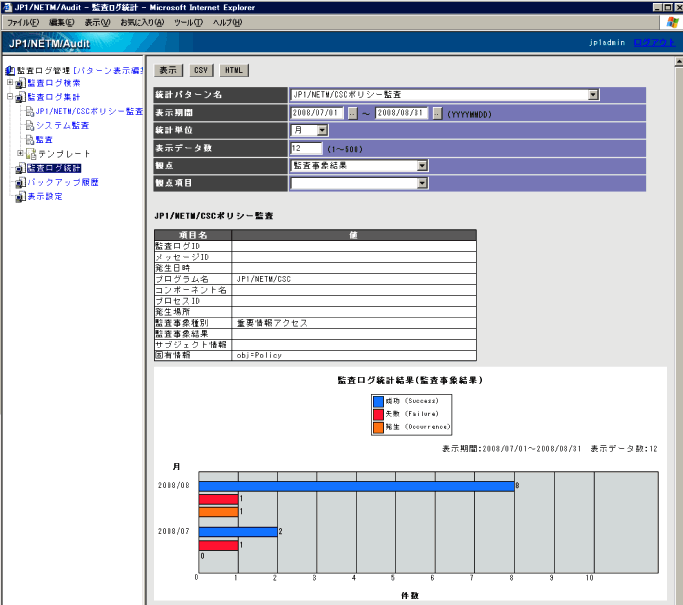Open the お気に入り menu
Viewport: 683px width, 605px height.
tap(142, 22)
